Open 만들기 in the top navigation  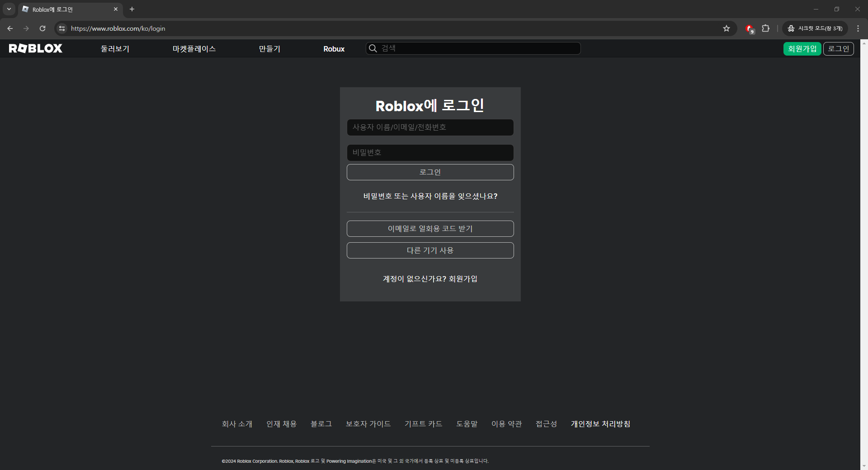tap(269, 49)
